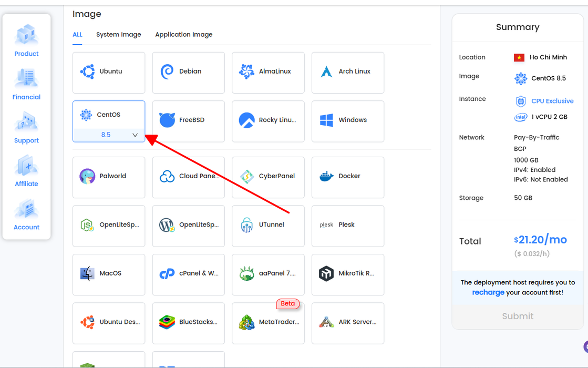Image resolution: width=588 pixels, height=368 pixels.
Task: Choose the aaPanel 7 image card
Action: [268, 274]
